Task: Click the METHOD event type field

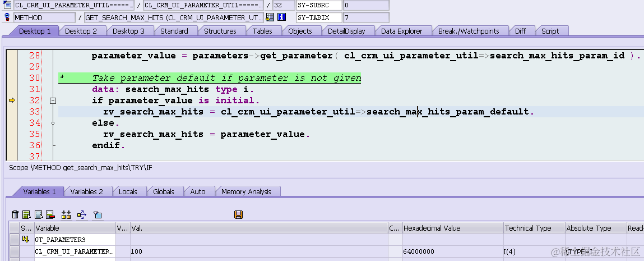Action: coord(44,17)
